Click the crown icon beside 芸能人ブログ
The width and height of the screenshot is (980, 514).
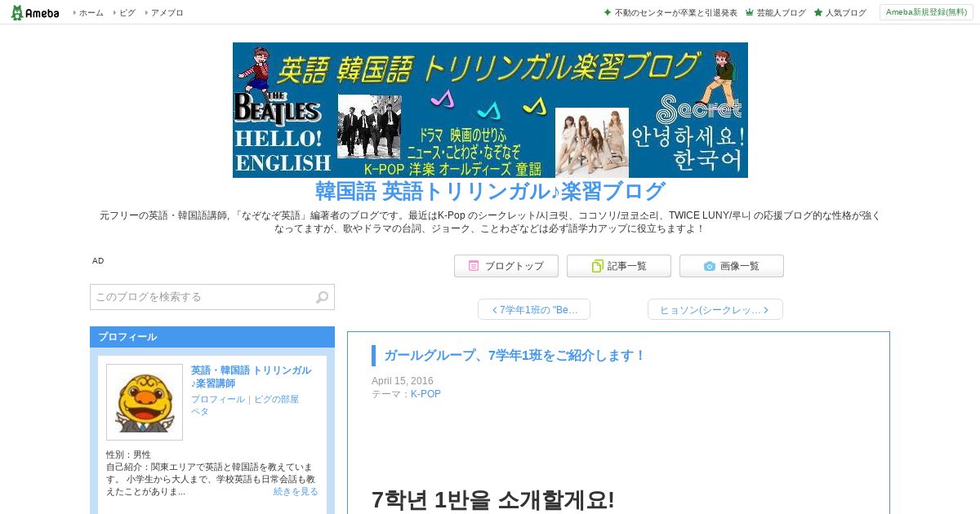pyautogui.click(x=749, y=12)
